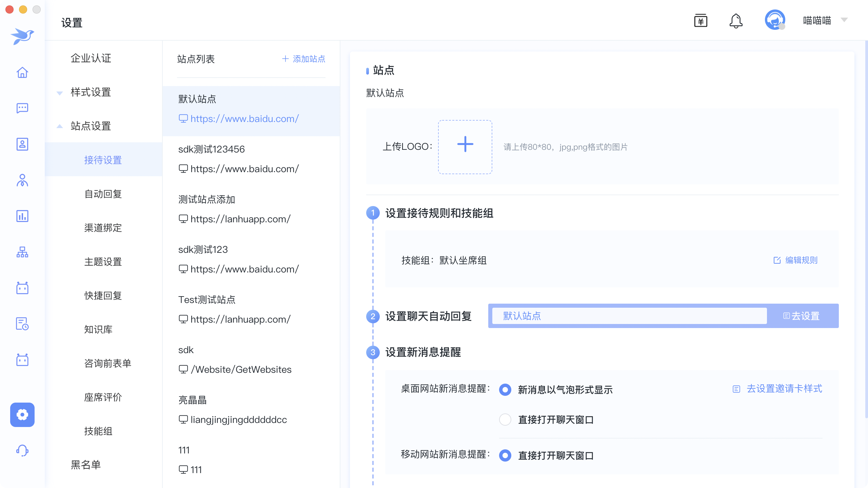868x488 pixels.
Task: Click the contacts card sidebar icon
Action: [x=22, y=144]
